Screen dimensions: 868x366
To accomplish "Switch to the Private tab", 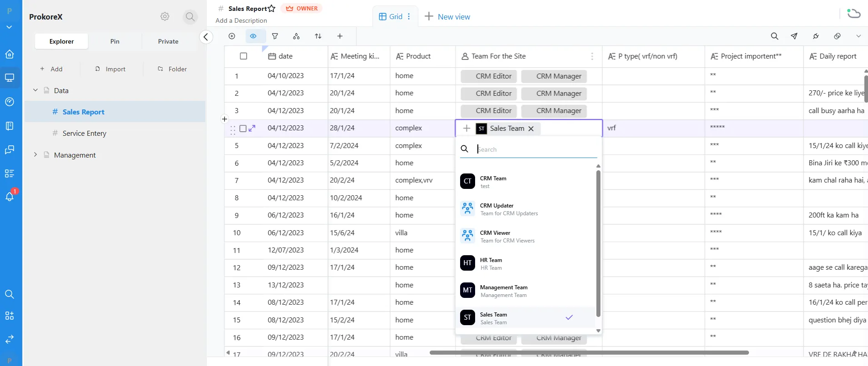I will point(168,41).
